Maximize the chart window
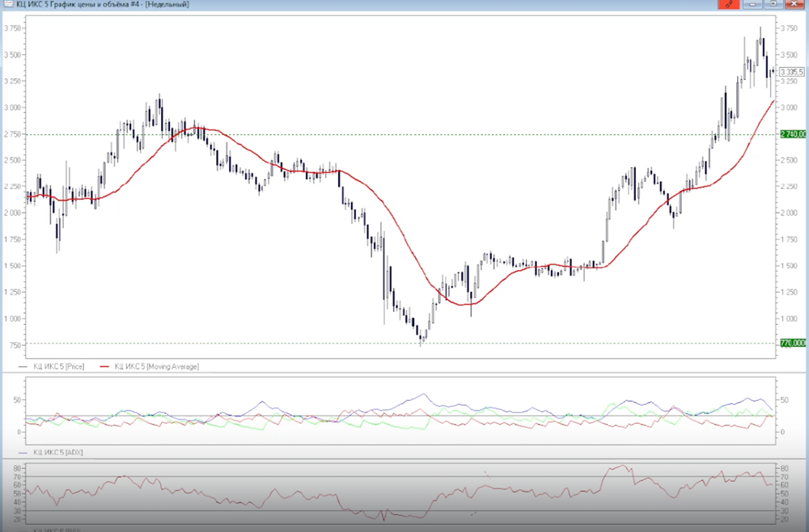The height and width of the screenshot is (532, 809). (773, 4)
